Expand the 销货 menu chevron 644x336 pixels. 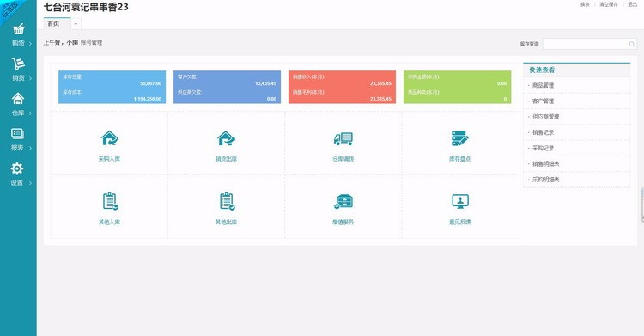tap(30, 78)
